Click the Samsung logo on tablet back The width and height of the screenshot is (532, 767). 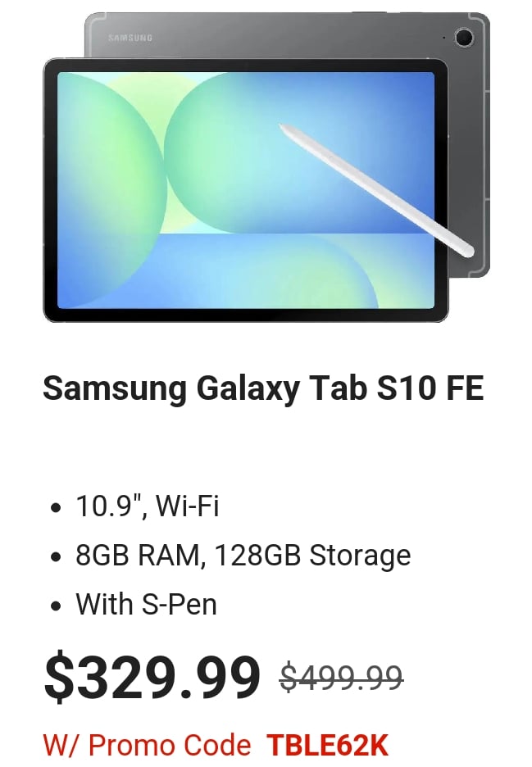[x=130, y=38]
